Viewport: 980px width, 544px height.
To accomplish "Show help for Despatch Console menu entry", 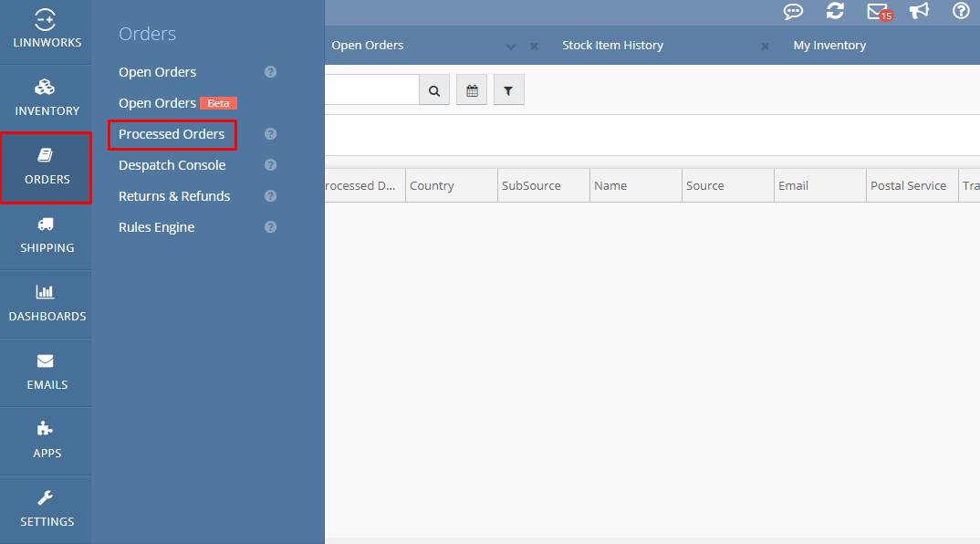I will [270, 165].
